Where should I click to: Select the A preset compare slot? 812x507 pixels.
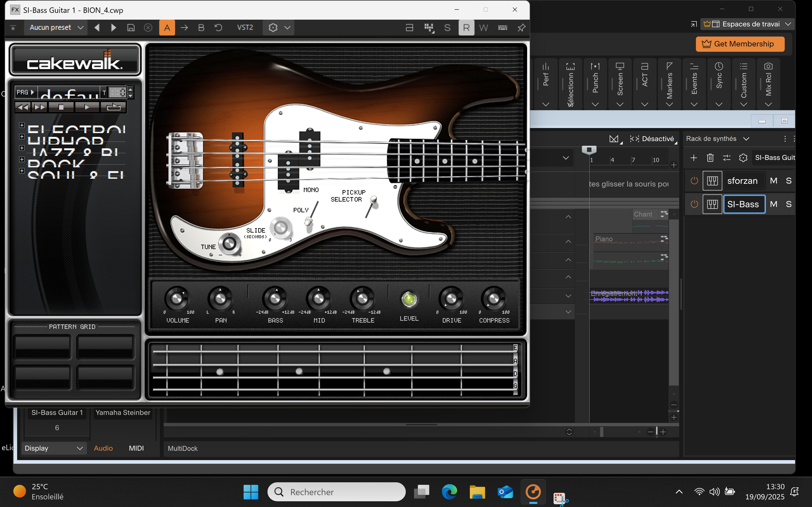click(167, 27)
